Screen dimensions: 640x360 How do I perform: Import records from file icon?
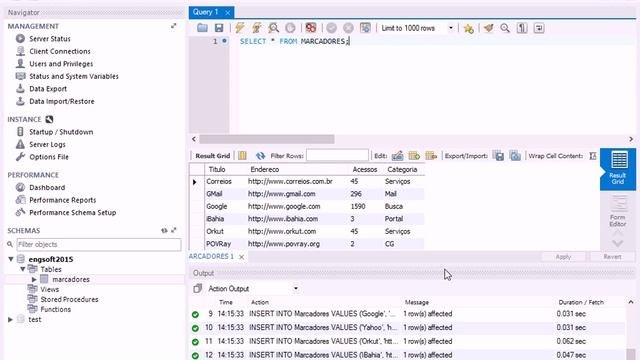click(x=515, y=156)
